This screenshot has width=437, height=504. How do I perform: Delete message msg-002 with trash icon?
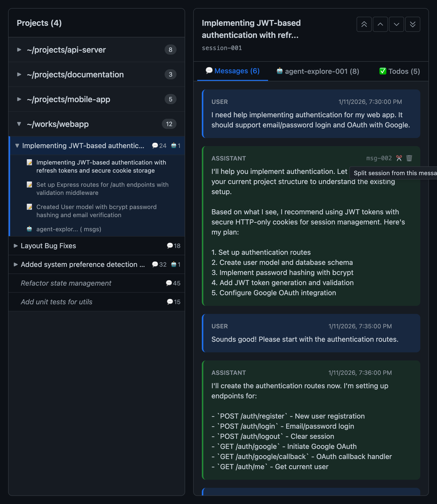[x=409, y=158]
